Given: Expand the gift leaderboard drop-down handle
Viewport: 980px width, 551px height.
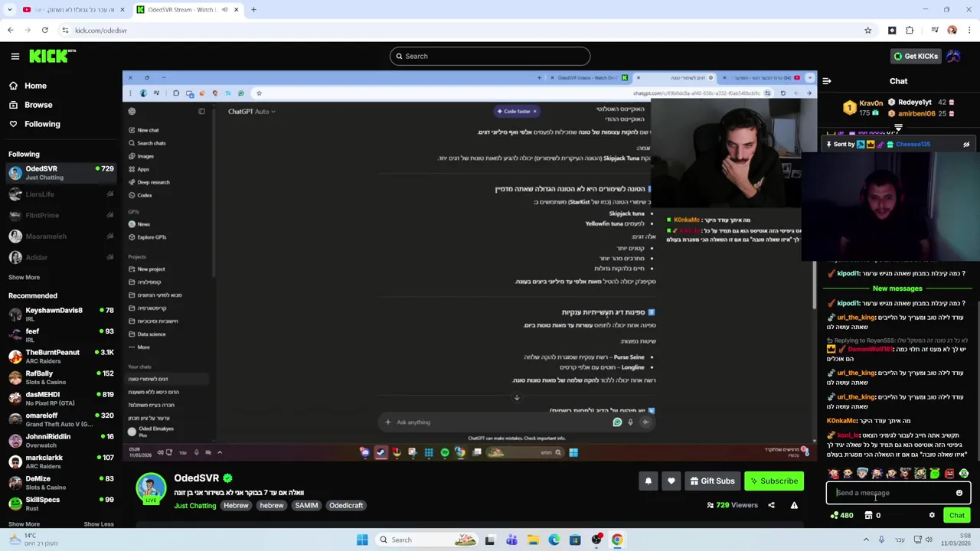Looking at the screenshot, I should [x=898, y=128].
